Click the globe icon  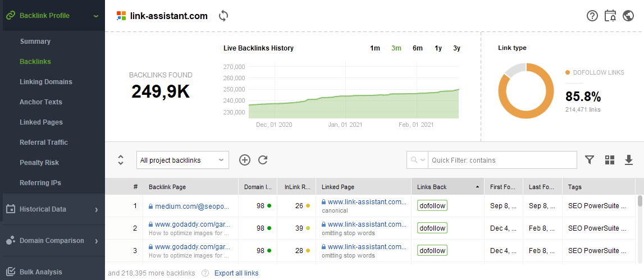(628, 16)
